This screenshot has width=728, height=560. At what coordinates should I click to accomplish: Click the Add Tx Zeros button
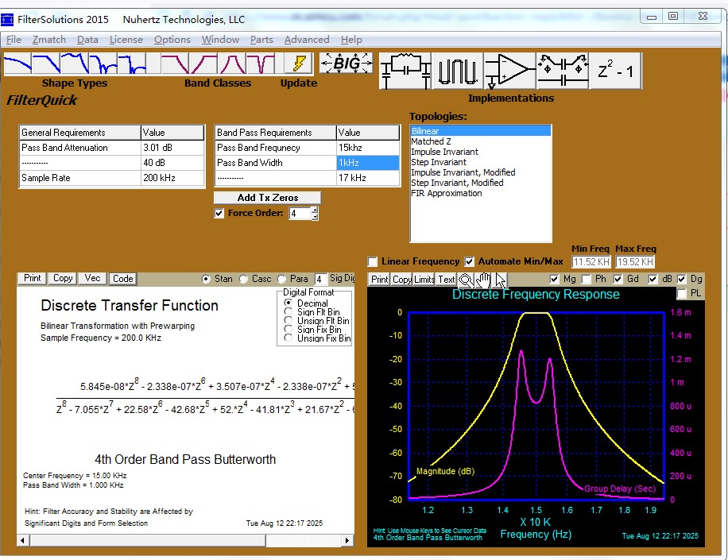(x=267, y=198)
